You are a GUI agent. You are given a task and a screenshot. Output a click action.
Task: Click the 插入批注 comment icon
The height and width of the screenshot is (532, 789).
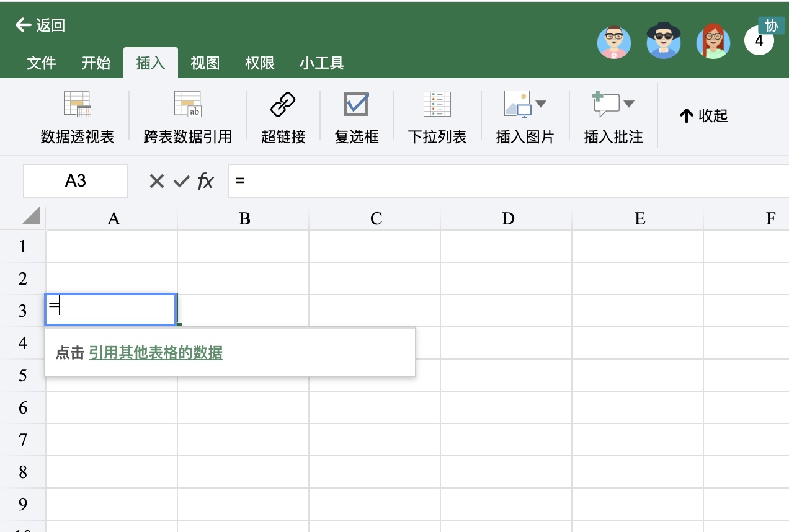point(606,104)
